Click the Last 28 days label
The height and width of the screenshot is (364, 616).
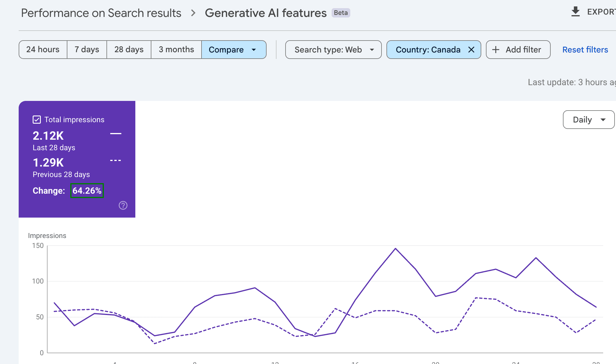[x=54, y=148]
